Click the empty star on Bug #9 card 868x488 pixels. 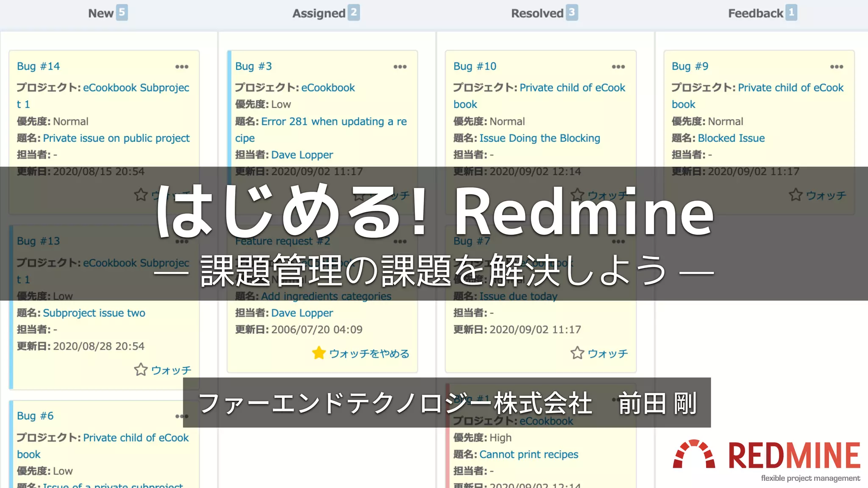coord(796,195)
